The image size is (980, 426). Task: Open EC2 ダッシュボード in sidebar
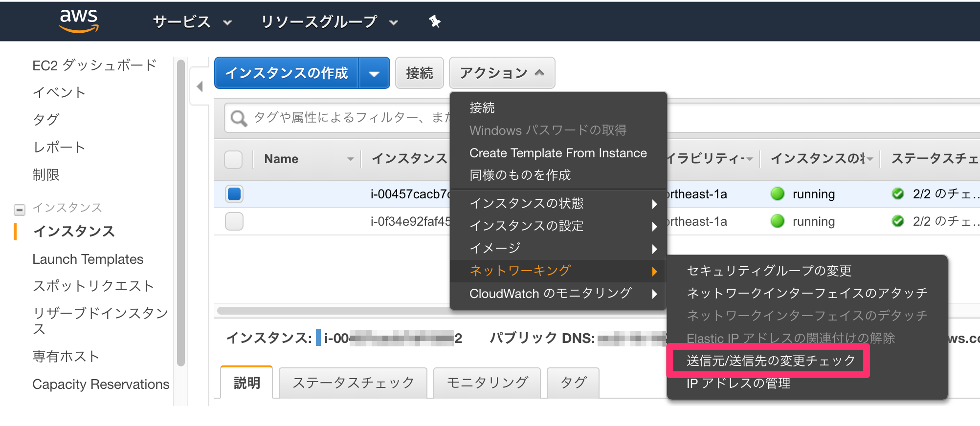pos(94,65)
